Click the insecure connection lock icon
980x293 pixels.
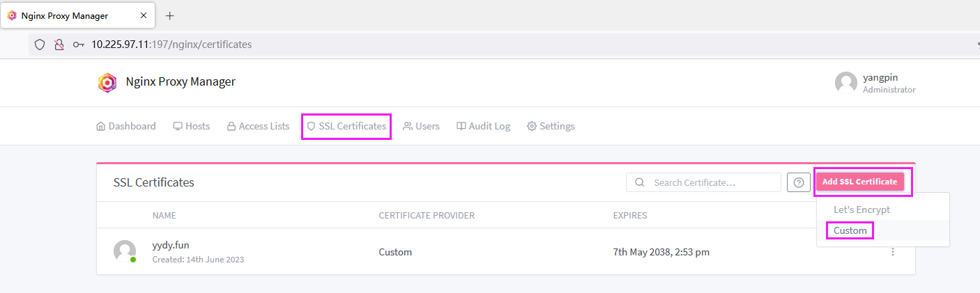(x=59, y=45)
